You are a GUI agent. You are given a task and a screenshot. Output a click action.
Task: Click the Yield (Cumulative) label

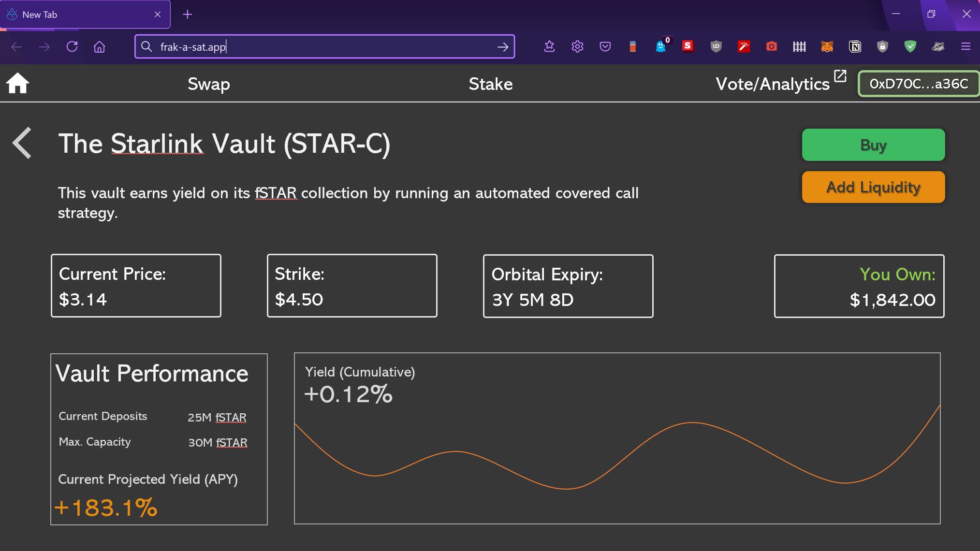[x=360, y=372]
